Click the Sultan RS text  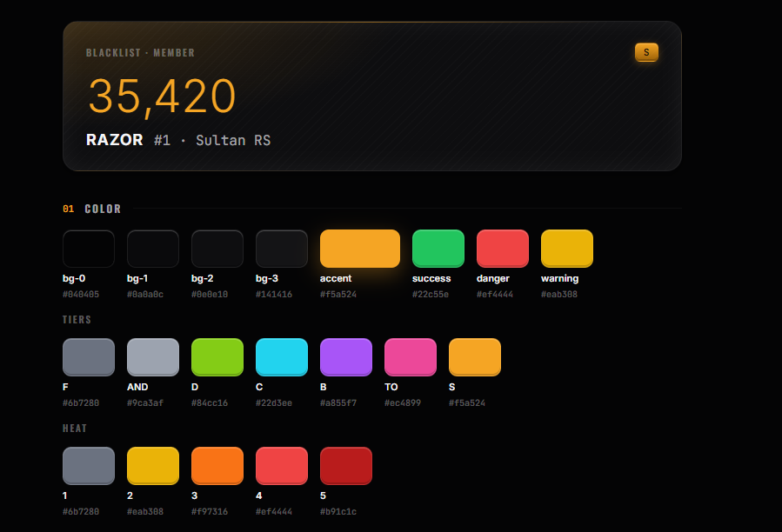(233, 140)
